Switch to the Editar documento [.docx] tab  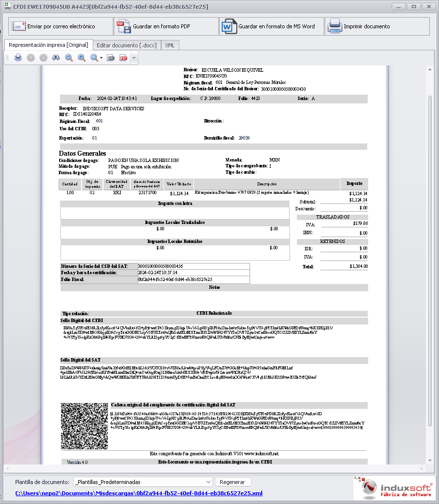point(126,45)
